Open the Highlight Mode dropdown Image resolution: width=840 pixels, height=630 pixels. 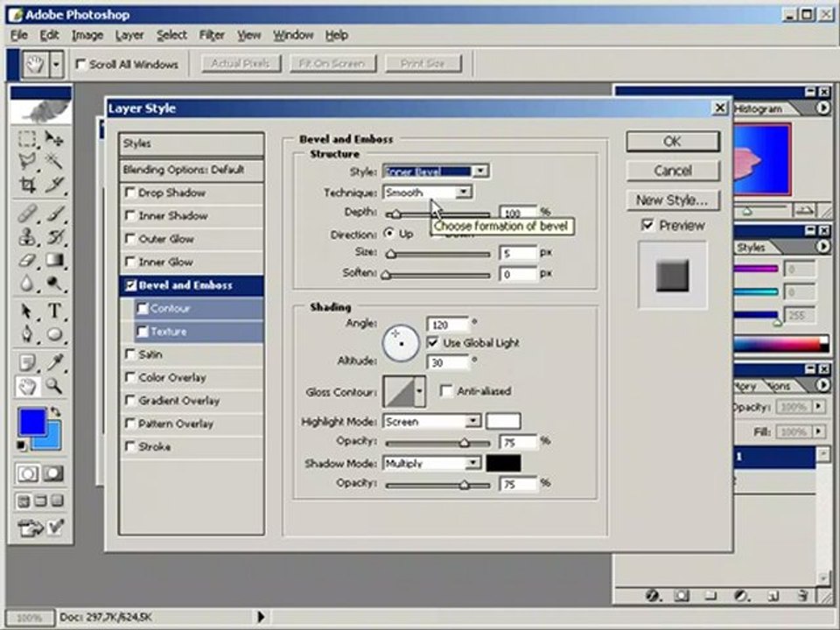(472, 422)
